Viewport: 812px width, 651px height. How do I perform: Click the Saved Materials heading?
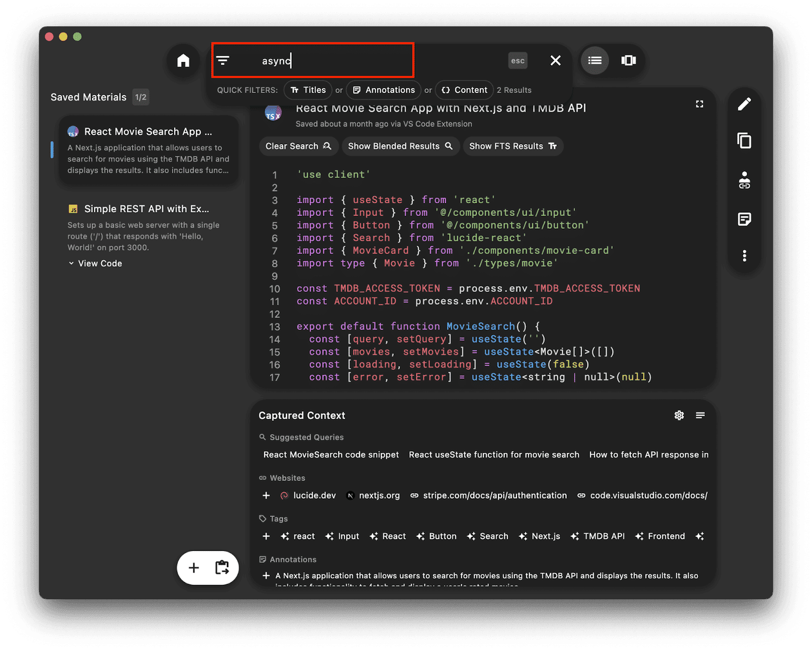(89, 97)
